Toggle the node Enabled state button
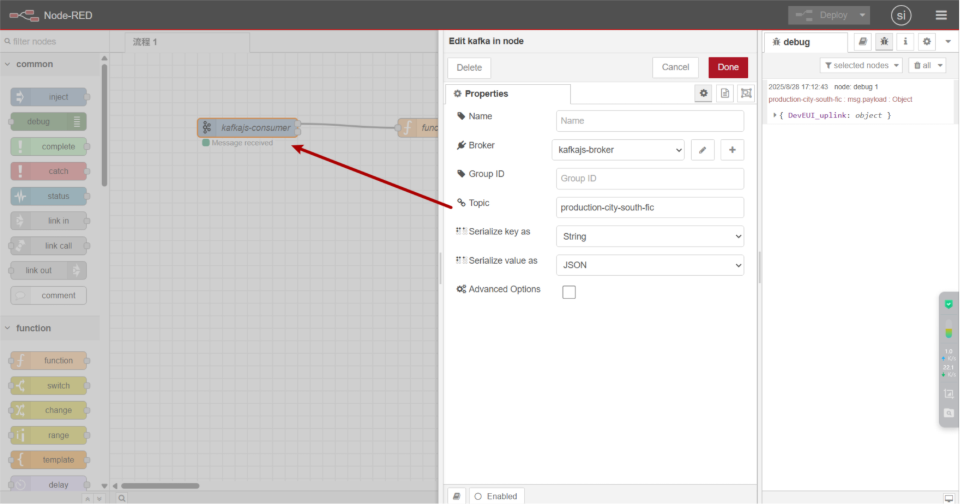 click(x=496, y=496)
